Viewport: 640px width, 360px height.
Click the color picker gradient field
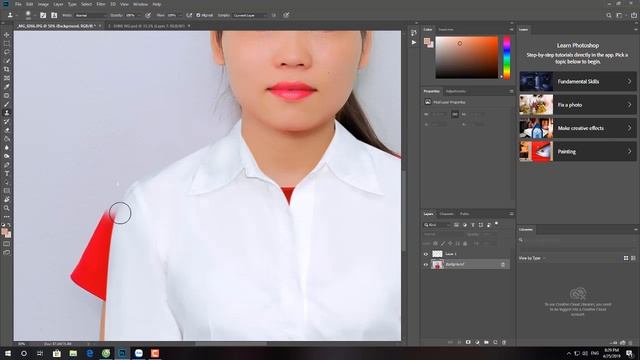point(467,57)
